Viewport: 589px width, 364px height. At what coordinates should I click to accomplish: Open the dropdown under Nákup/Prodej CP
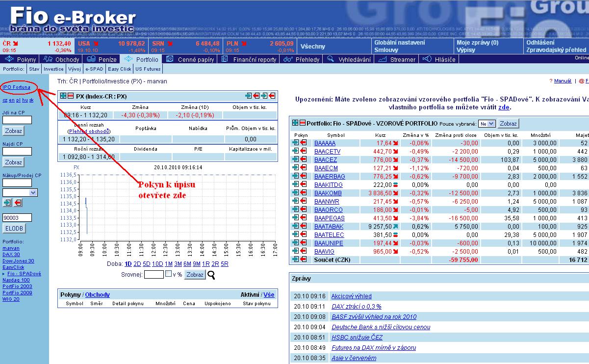(20, 193)
